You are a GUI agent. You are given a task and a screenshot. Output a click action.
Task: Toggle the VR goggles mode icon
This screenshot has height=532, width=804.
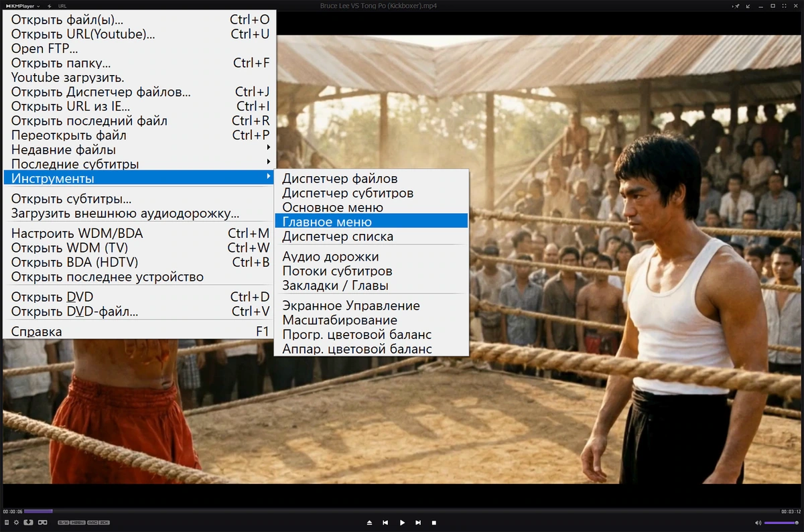coord(43,522)
